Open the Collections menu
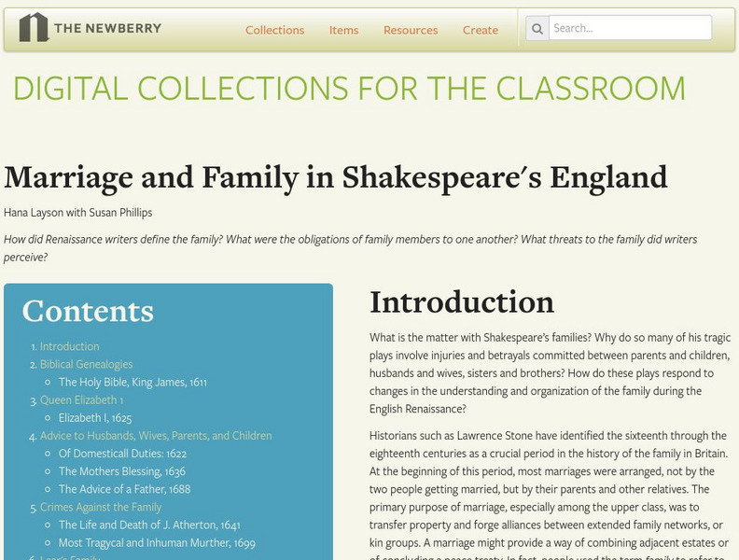 (x=274, y=30)
